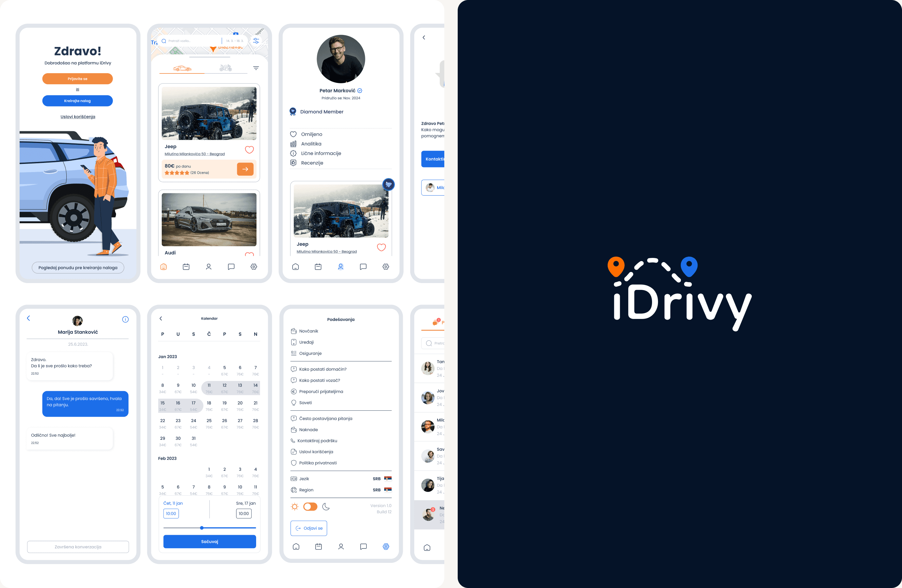Screen dimensions: 902x588
Task: Select the car vehicle tab
Action: click(x=182, y=69)
